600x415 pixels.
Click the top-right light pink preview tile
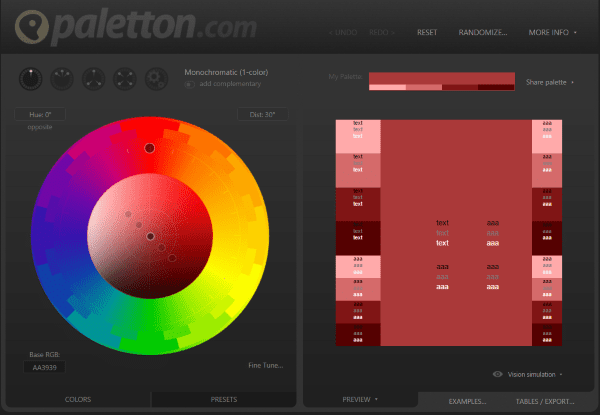coord(547,137)
